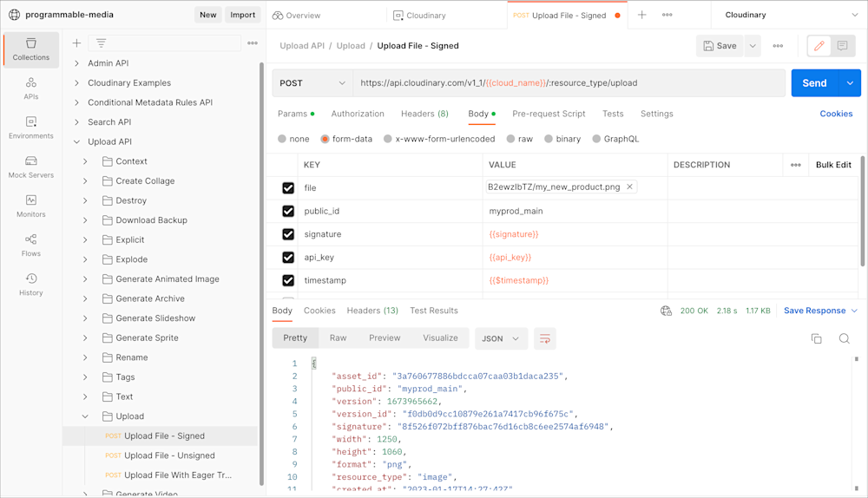Open the History sidebar panel
The width and height of the screenshot is (868, 498).
(31, 285)
